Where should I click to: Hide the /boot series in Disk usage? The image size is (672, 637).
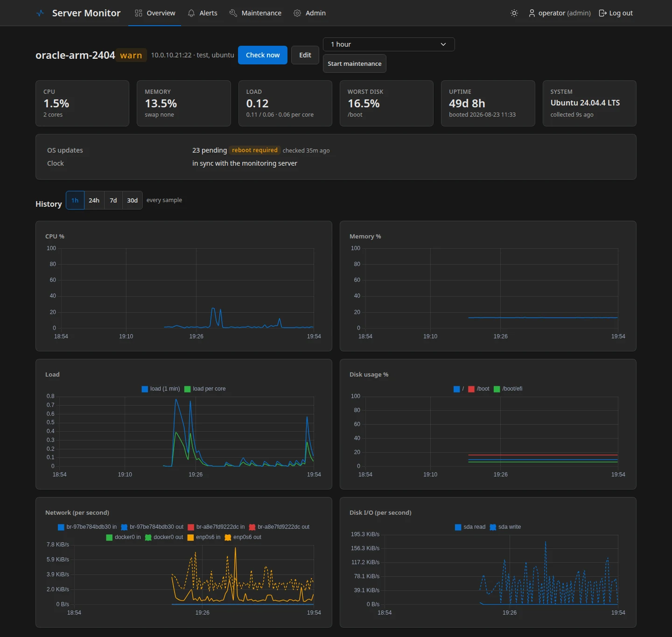[x=479, y=389]
